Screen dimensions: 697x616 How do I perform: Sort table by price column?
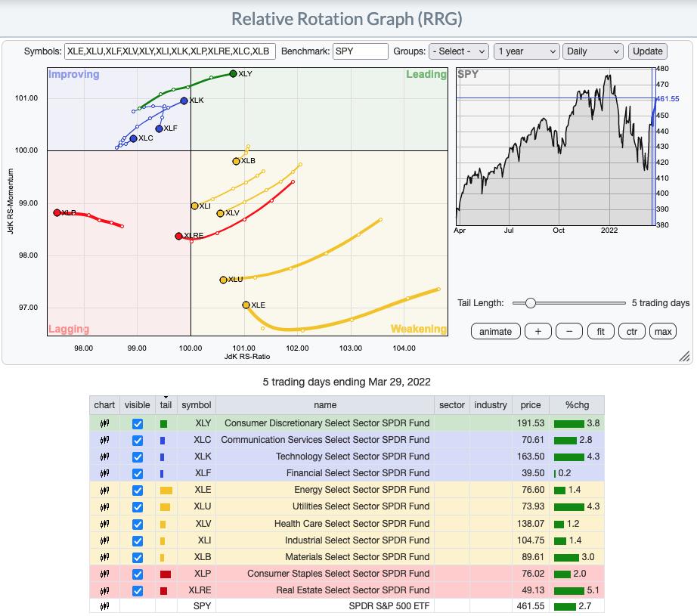click(x=531, y=405)
